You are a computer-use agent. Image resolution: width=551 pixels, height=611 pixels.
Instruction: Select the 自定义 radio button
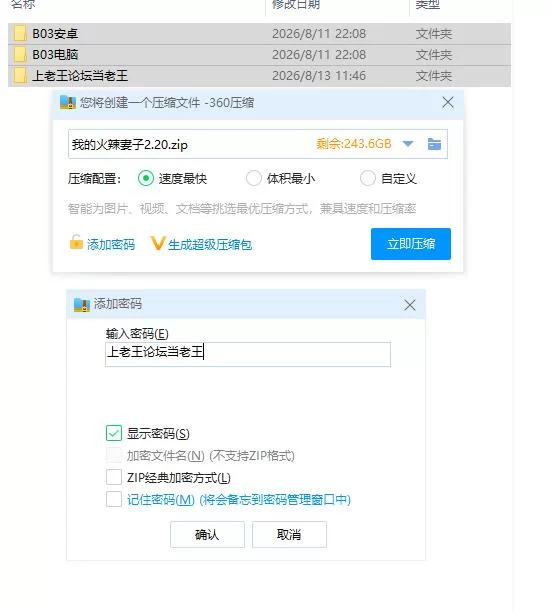(x=367, y=178)
